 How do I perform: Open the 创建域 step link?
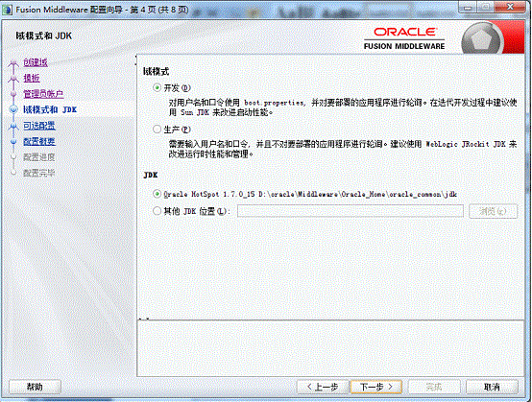(36, 62)
